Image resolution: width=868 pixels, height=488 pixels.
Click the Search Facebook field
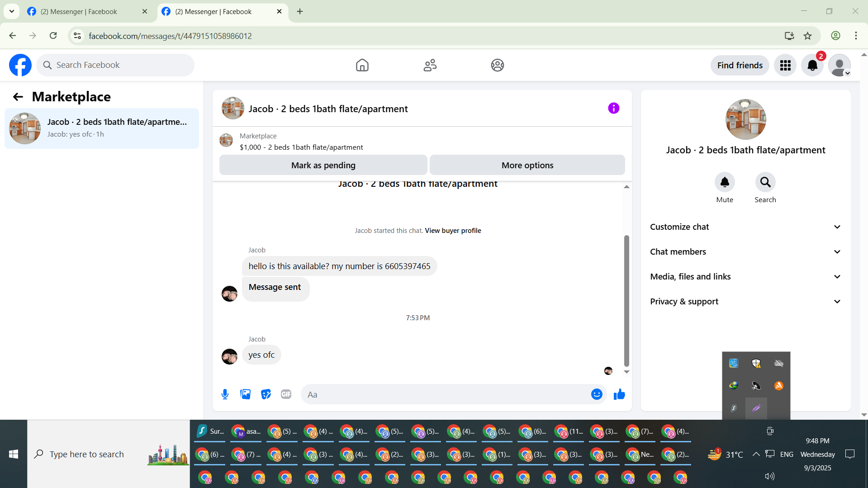115,65
